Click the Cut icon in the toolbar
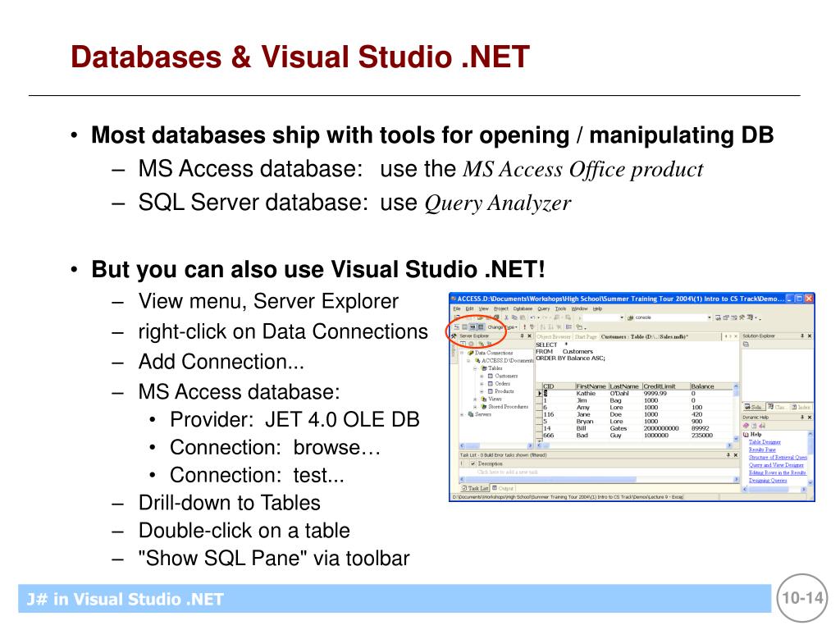This screenshot has height=630, width=840. 506,317
